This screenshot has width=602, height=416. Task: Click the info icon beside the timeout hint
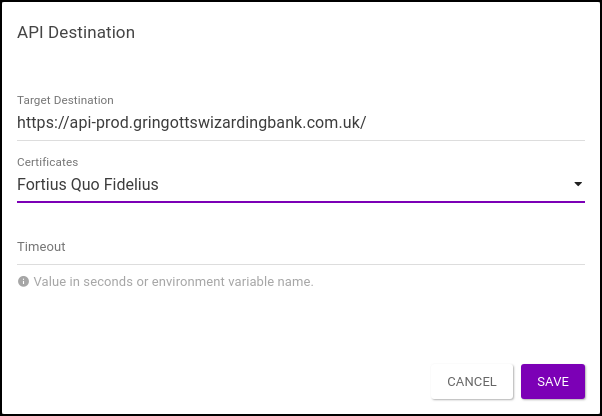(x=23, y=282)
